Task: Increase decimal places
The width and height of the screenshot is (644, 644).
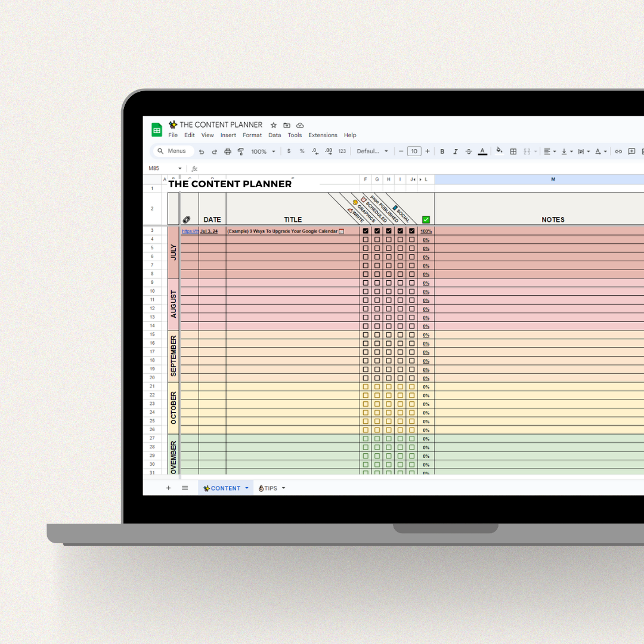Action: coord(329,151)
